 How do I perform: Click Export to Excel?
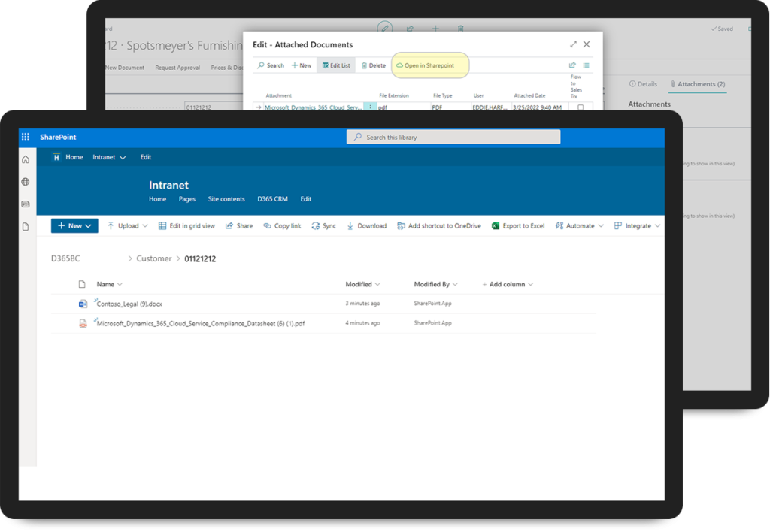coord(518,225)
